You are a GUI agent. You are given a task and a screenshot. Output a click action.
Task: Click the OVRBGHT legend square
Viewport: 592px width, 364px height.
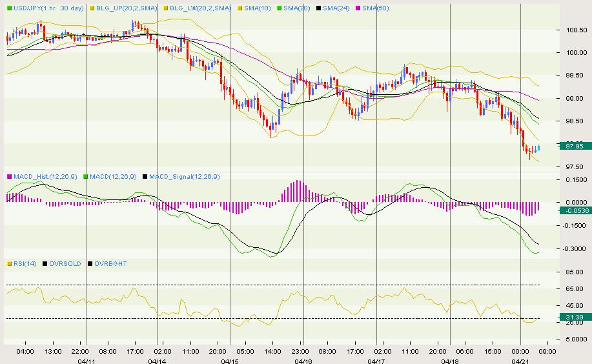click(x=90, y=263)
